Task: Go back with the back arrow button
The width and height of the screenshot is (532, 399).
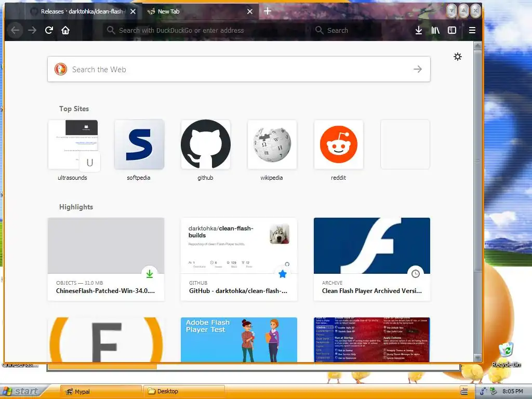Action: [x=15, y=30]
